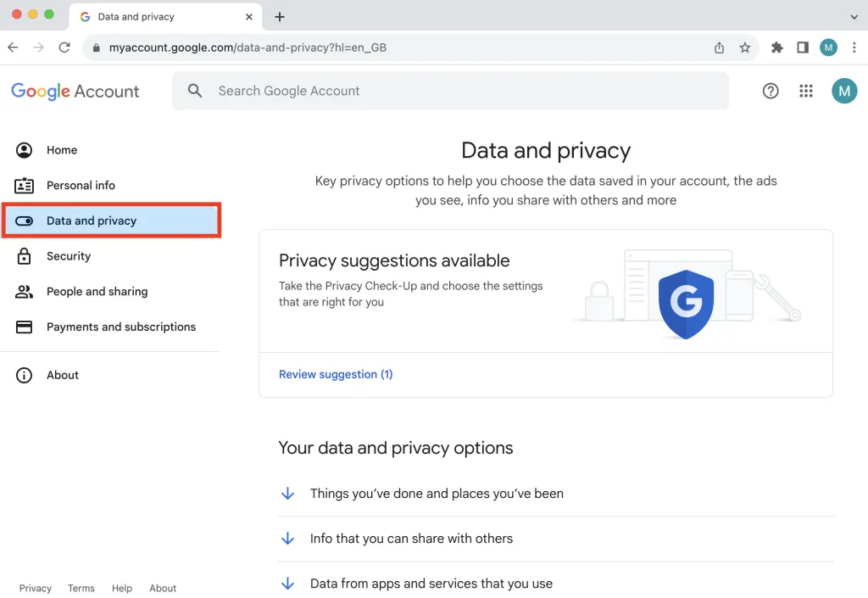868x598 pixels.
Task: Open the Google apps grid icon
Action: 806,91
